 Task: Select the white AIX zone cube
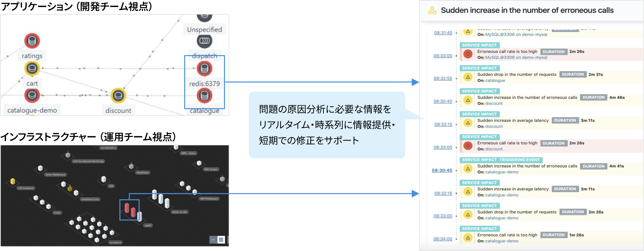click(x=104, y=179)
